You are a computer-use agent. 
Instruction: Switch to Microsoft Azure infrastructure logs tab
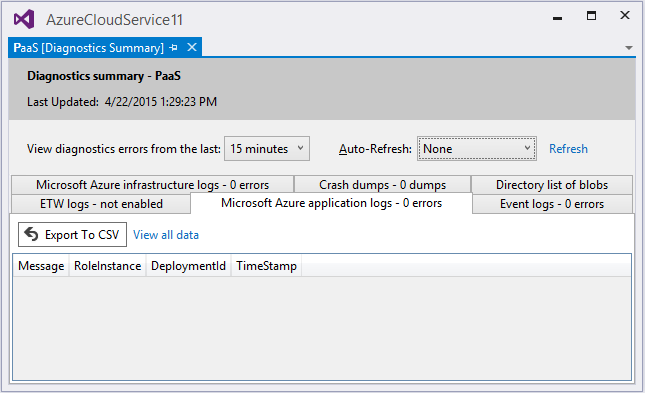153,185
